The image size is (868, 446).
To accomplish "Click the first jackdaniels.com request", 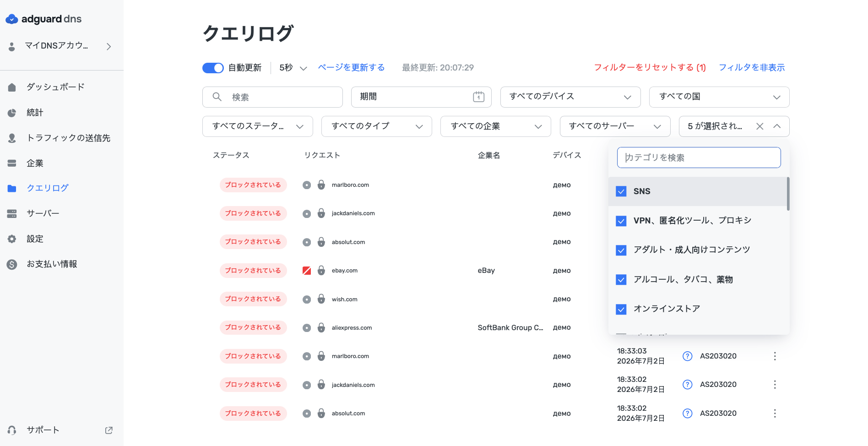I will point(353,213).
